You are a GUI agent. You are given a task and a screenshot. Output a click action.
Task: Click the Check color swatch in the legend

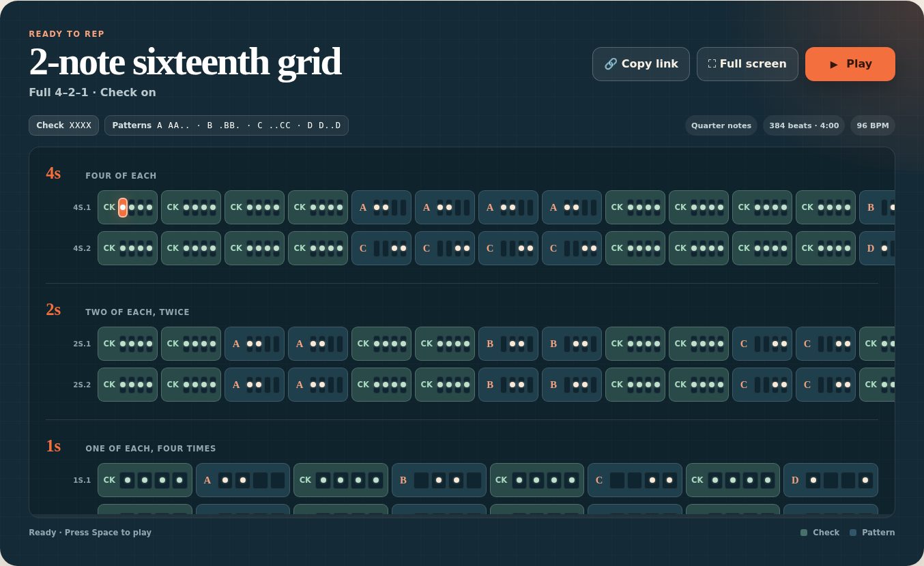click(804, 533)
